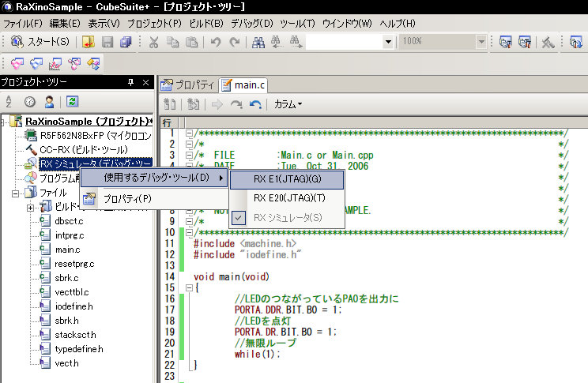Click the first pink solution-list icon
The height and width of the screenshot is (383, 588).
[x=17, y=64]
